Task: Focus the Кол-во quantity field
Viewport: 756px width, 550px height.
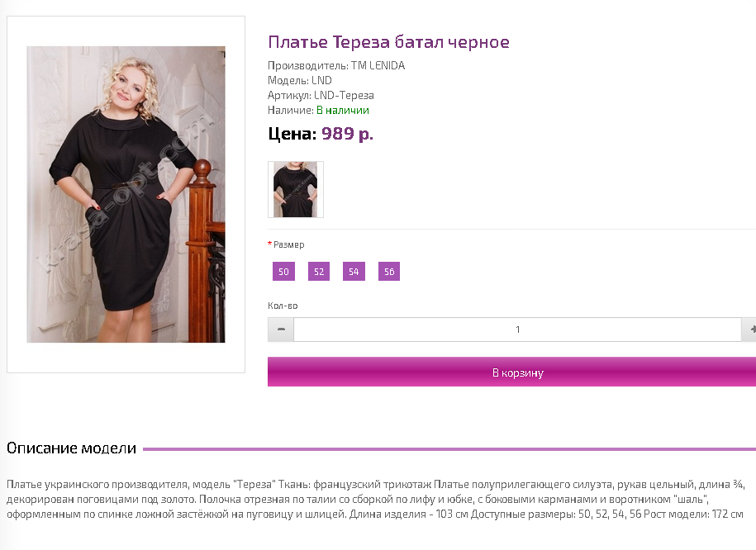Action: [x=517, y=330]
